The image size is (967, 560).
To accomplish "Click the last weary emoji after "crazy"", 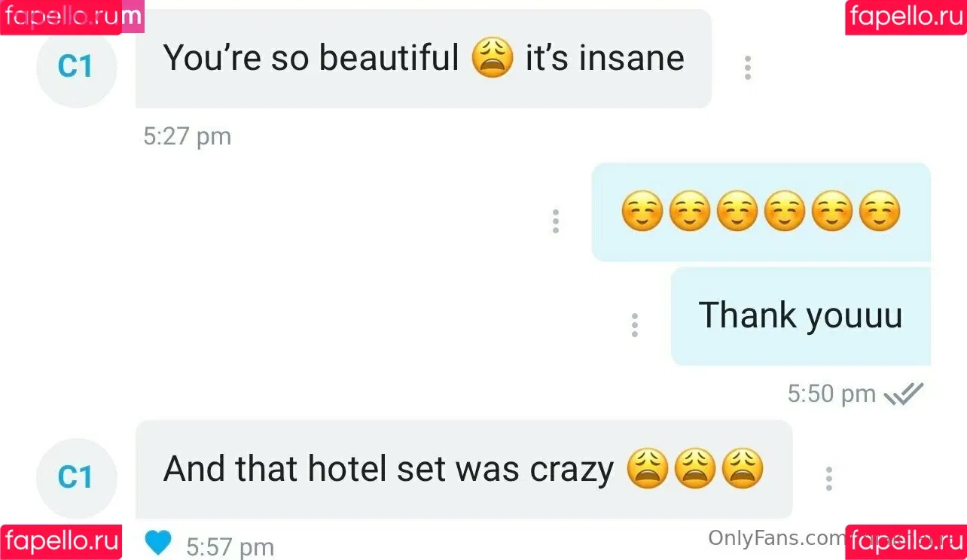I will click(743, 468).
